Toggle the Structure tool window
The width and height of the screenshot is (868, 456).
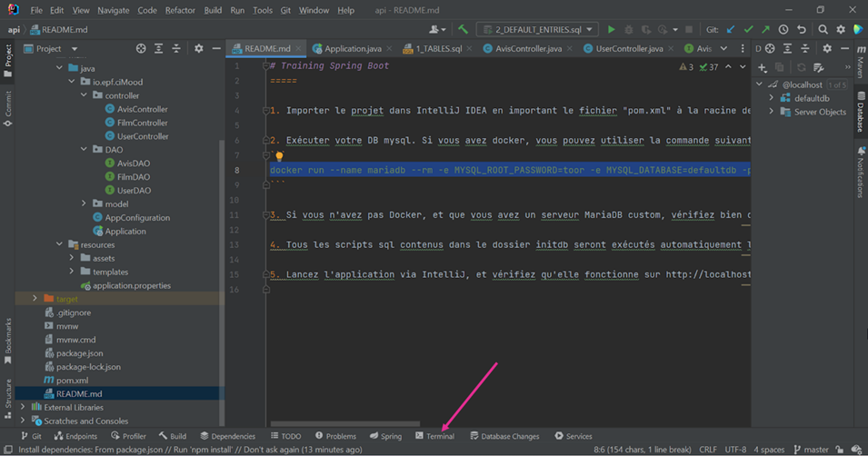pos(8,399)
